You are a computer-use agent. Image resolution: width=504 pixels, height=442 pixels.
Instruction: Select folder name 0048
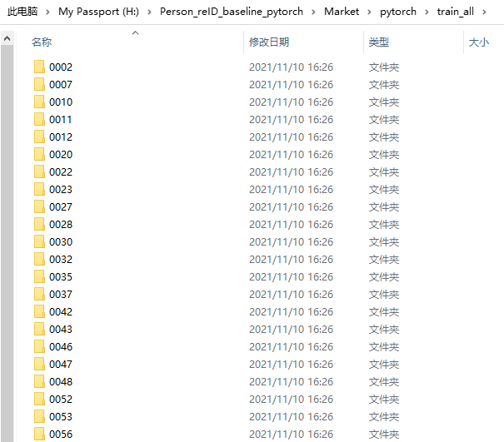(x=61, y=381)
